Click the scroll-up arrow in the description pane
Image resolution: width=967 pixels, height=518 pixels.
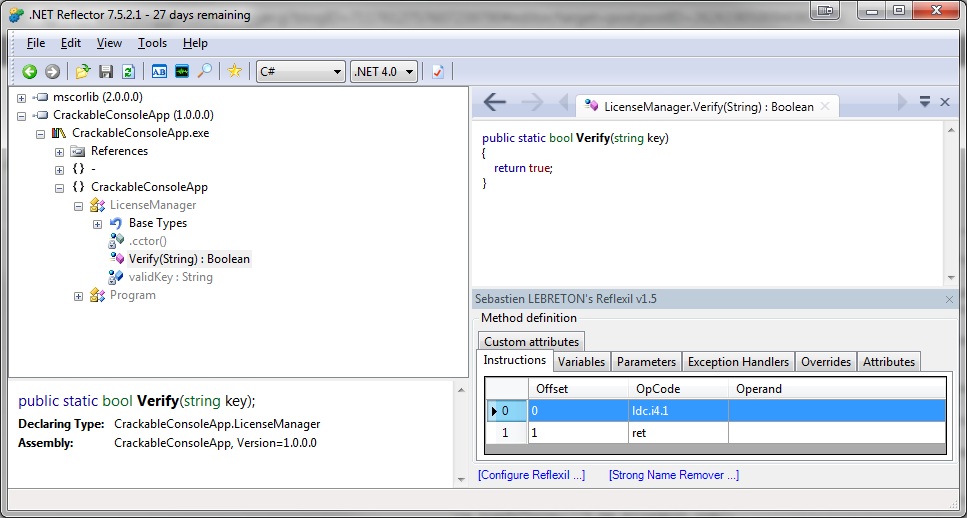click(461, 390)
